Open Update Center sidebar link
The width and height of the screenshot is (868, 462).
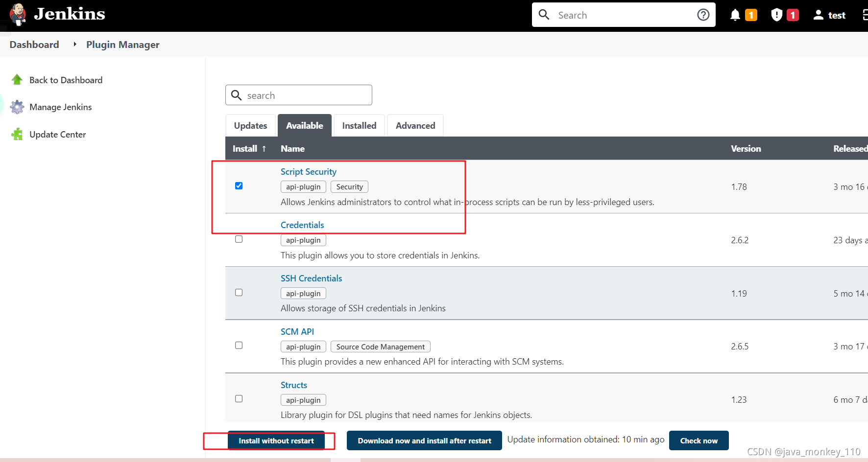pyautogui.click(x=58, y=134)
